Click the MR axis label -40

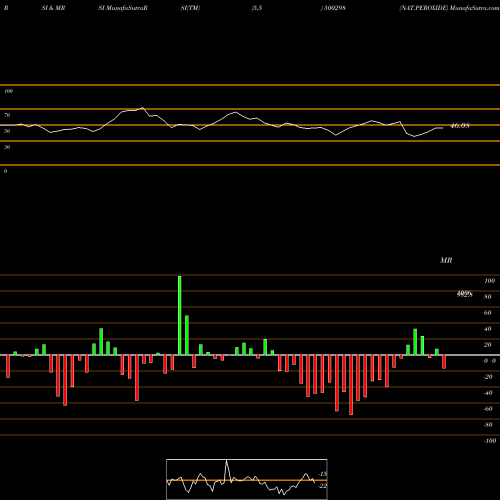point(488,393)
